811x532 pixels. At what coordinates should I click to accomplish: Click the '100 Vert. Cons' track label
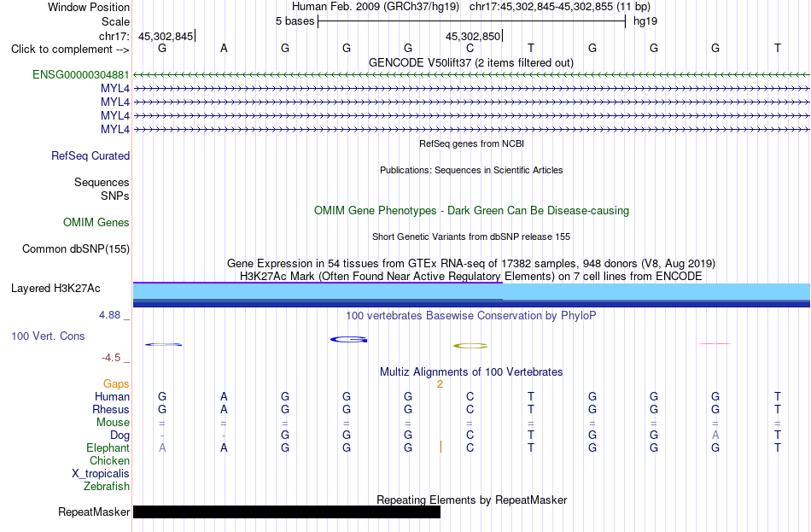click(48, 336)
